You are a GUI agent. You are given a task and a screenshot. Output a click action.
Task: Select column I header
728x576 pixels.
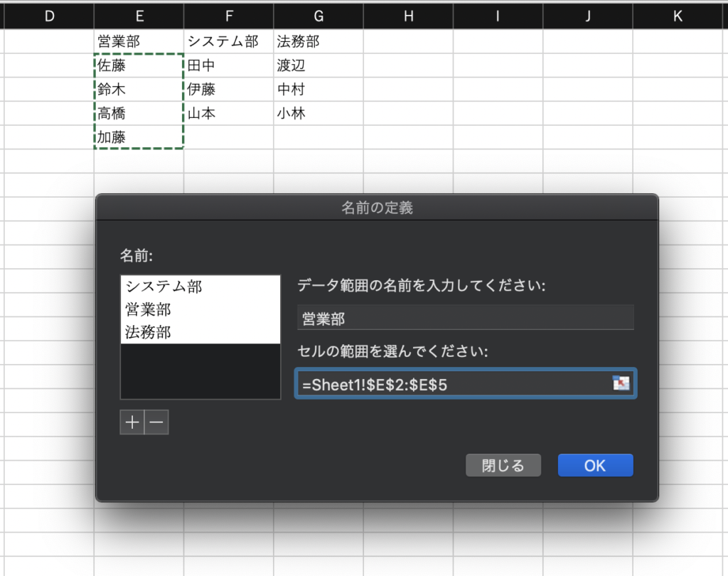pyautogui.click(x=498, y=16)
